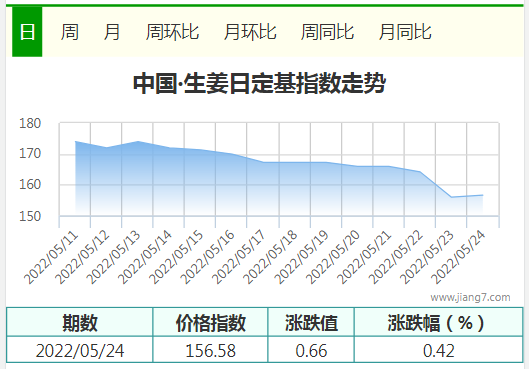Select the 日 daily tab
Screen dimensions: 529x369
pos(27,32)
